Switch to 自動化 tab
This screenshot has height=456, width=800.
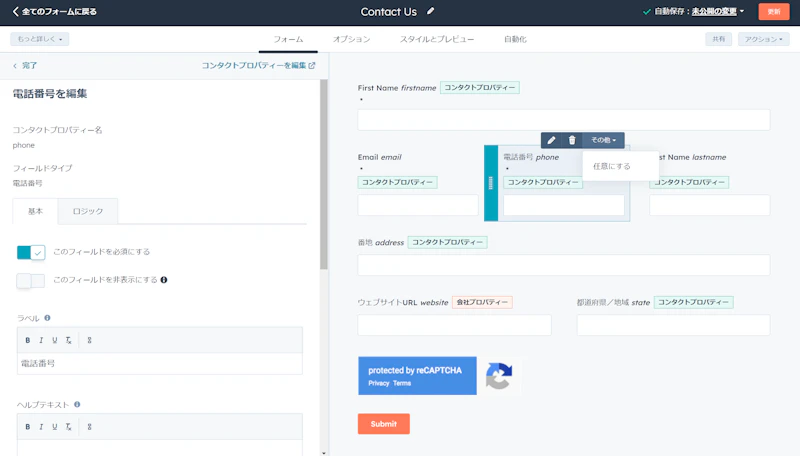click(x=515, y=39)
